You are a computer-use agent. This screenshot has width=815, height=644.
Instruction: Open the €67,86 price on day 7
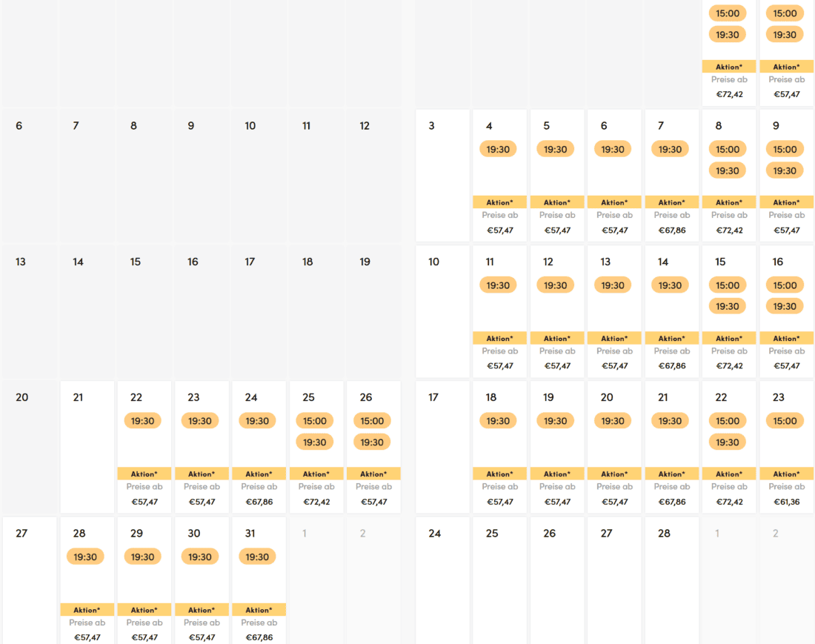672,230
